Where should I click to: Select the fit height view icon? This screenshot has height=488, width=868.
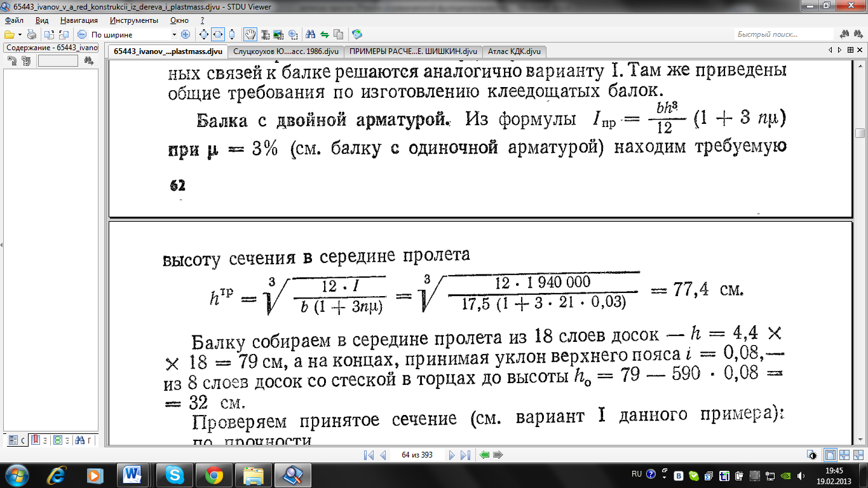232,34
